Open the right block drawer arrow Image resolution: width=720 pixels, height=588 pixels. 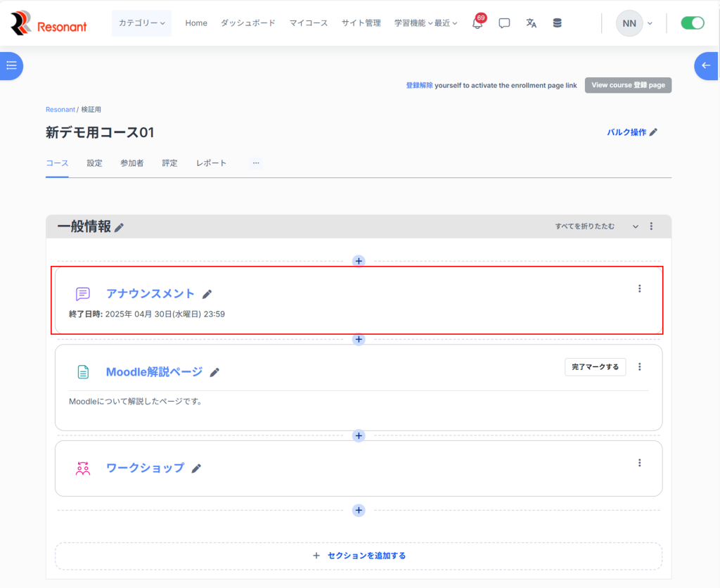click(x=707, y=65)
